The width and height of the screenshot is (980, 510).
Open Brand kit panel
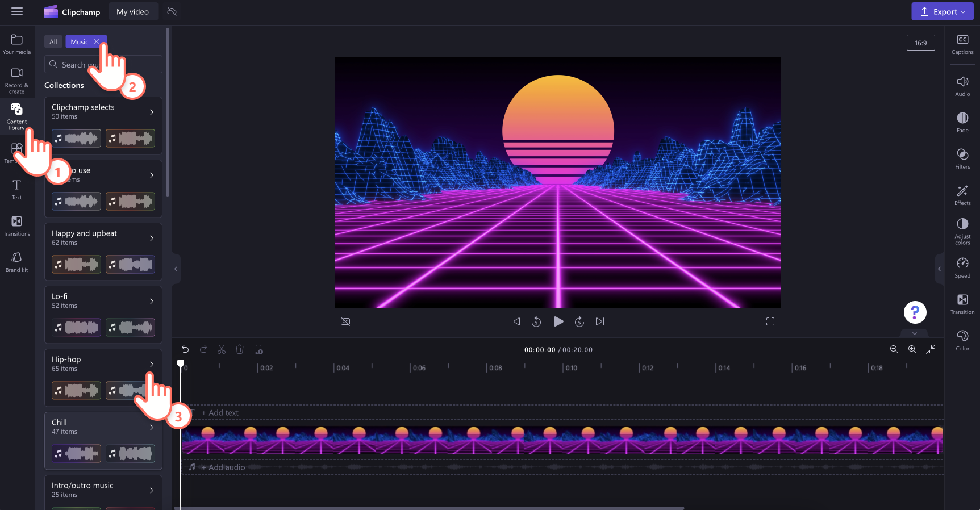[x=16, y=262]
